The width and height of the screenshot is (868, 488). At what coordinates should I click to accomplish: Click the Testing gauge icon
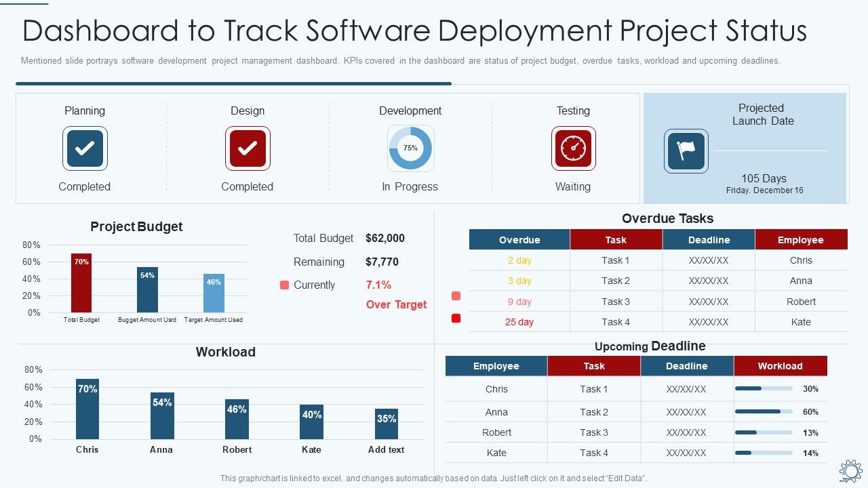(573, 148)
